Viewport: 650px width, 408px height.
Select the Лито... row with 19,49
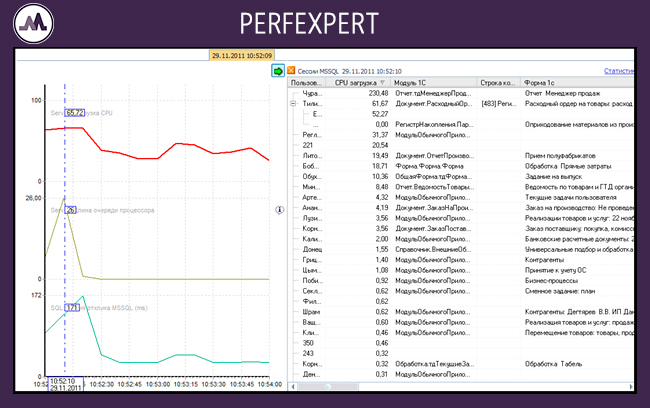pyautogui.click(x=461, y=155)
